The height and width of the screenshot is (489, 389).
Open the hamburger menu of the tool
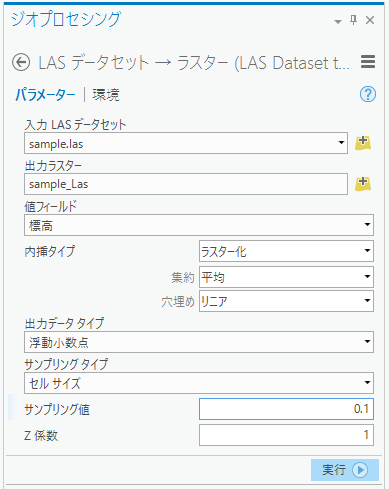368,62
